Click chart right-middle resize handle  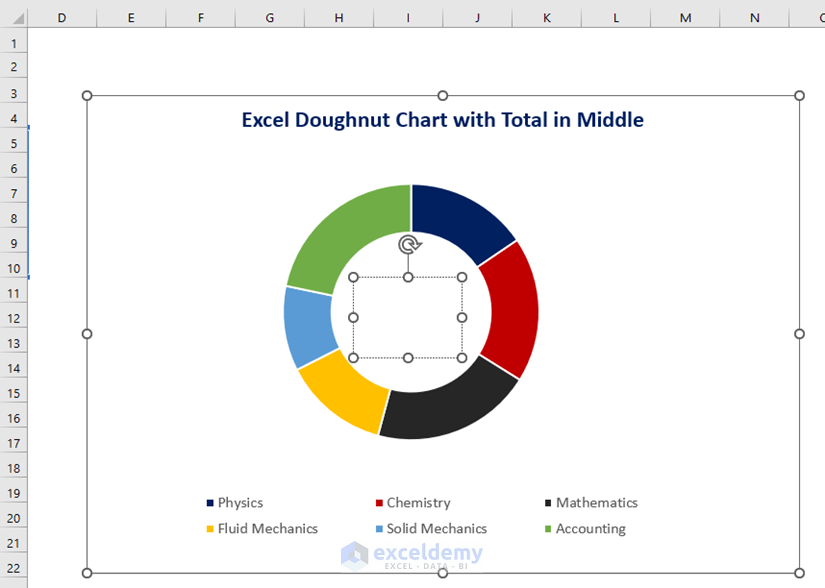(x=799, y=334)
